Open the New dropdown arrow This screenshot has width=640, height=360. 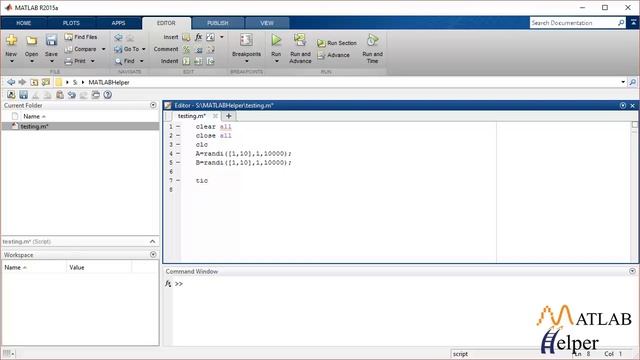point(11,61)
